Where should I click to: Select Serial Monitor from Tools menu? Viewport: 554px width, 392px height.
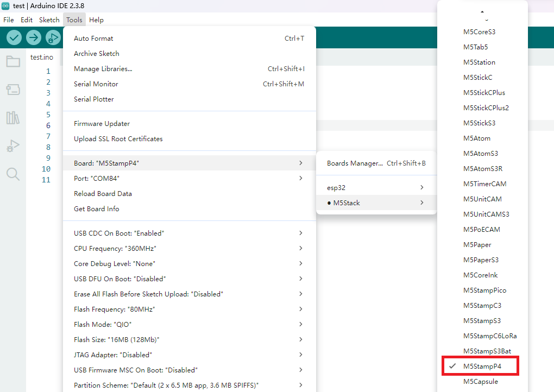click(x=96, y=84)
